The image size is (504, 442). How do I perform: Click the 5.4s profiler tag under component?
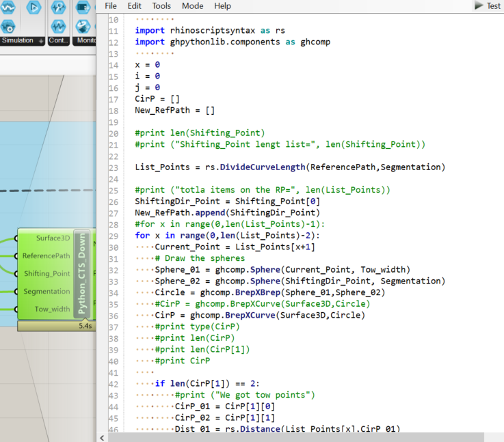click(85, 326)
